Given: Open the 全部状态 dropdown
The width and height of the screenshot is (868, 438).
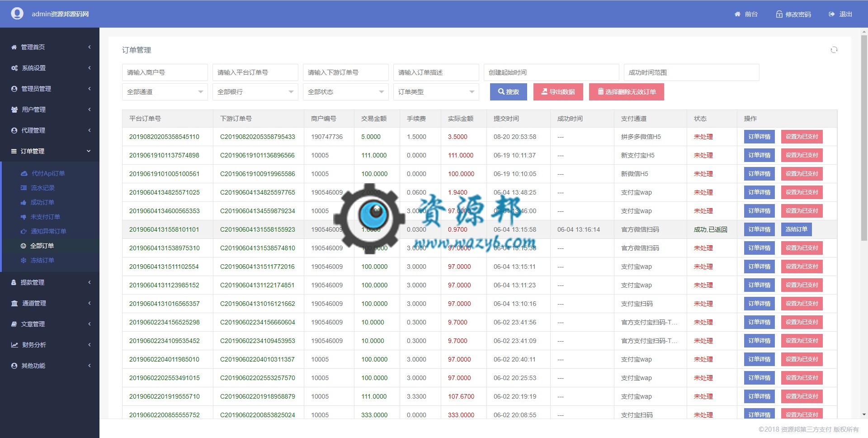Looking at the screenshot, I should (x=346, y=92).
